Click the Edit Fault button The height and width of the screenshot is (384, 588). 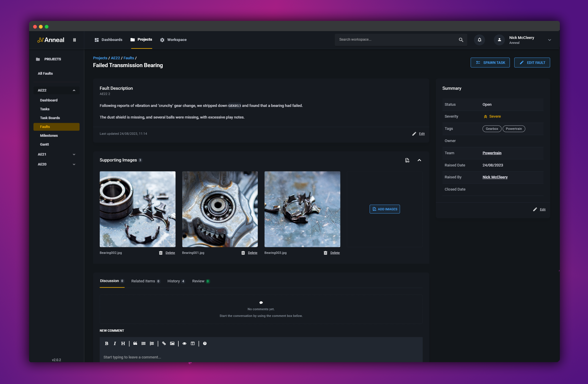coord(532,62)
